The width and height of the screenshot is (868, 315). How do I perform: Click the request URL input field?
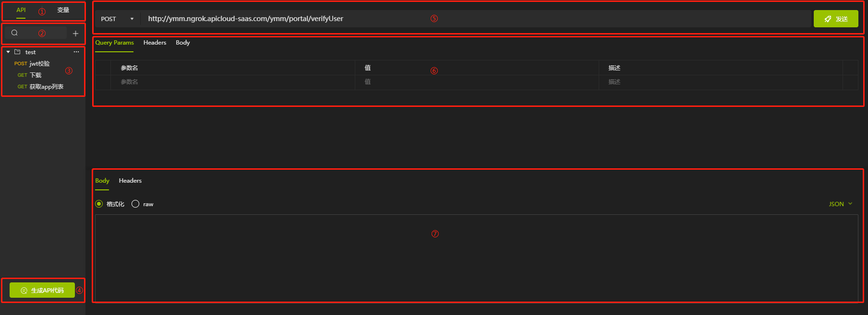point(475,19)
